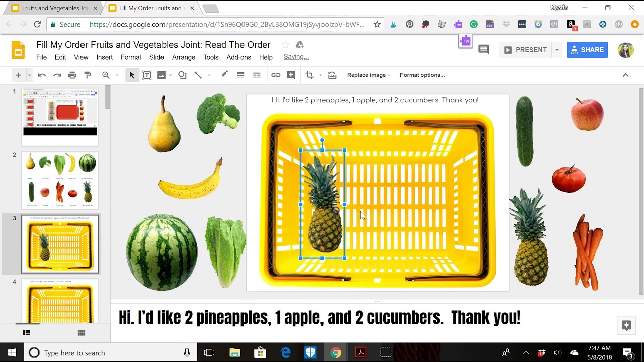This screenshot has height=362, width=644.
Task: Select the Paint format tool
Action: [88, 75]
